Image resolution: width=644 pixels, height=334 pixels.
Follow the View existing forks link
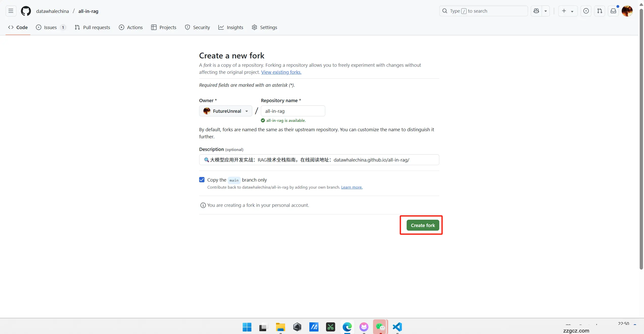281,72
